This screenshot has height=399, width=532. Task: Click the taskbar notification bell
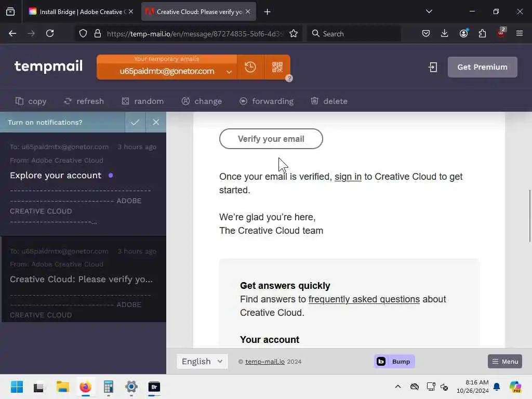(497, 387)
